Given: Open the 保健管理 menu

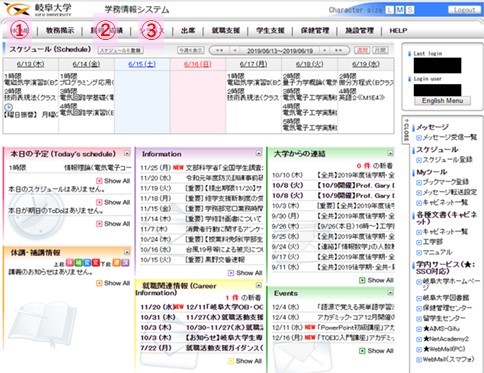Looking at the screenshot, I should pos(315,30).
